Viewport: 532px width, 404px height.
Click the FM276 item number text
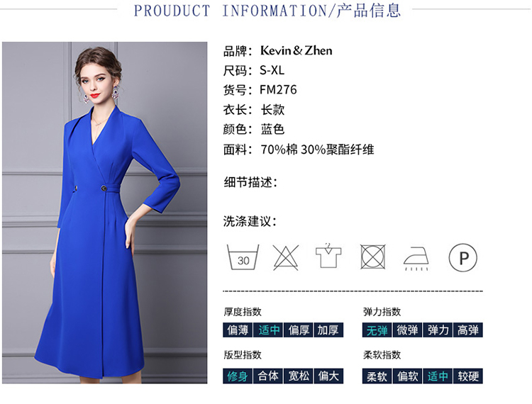tap(278, 90)
